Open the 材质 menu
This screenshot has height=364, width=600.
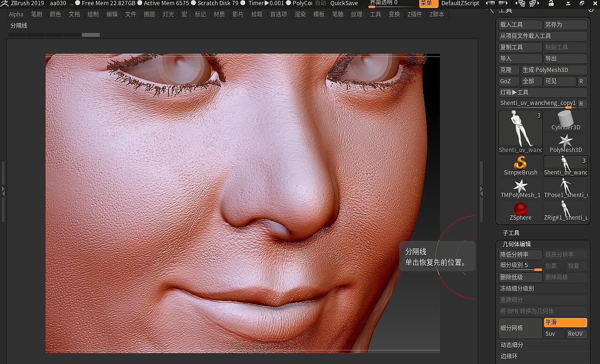click(x=219, y=15)
